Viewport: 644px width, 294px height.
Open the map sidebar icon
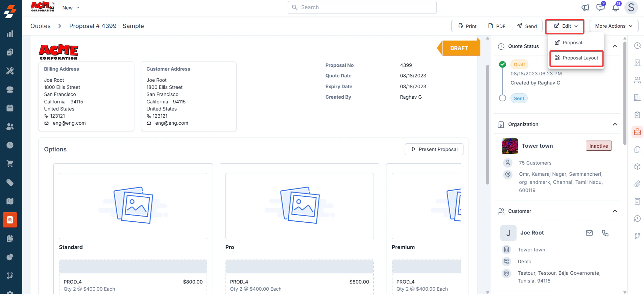click(10, 201)
